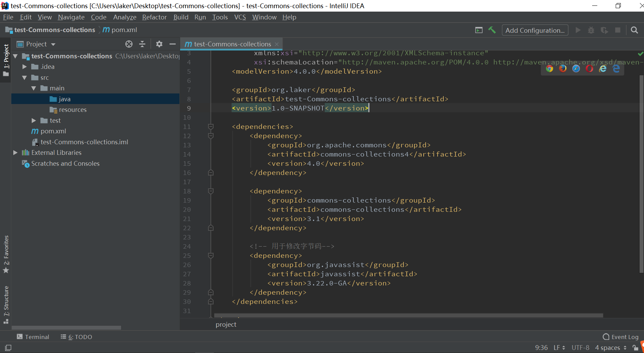Collapse the main folder arrow
The image size is (644, 353).
34,88
